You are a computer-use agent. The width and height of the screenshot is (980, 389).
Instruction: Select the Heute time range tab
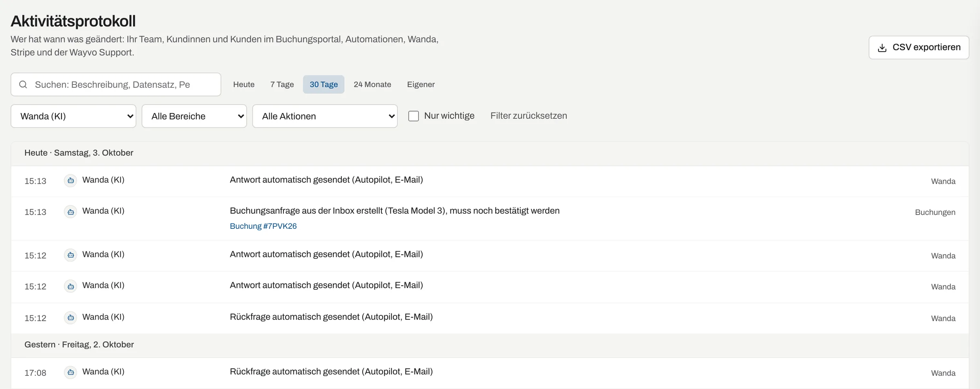[x=244, y=85]
